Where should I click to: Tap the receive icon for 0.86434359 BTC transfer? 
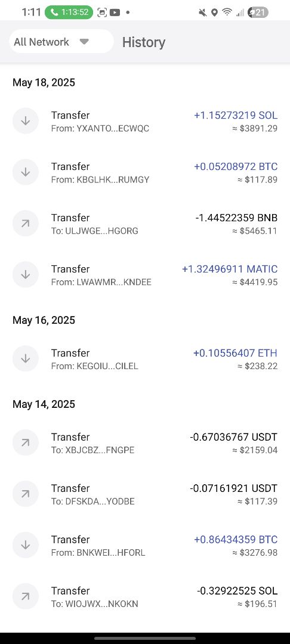26,546
